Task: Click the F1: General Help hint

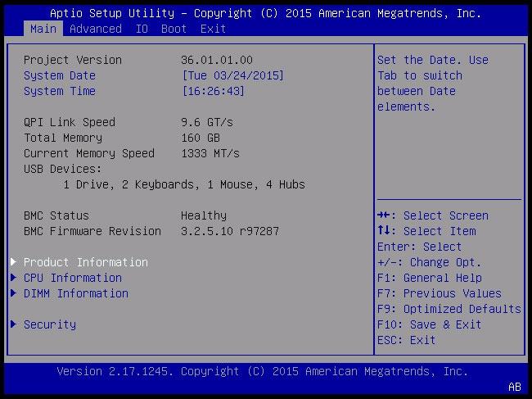Action: coord(429,278)
